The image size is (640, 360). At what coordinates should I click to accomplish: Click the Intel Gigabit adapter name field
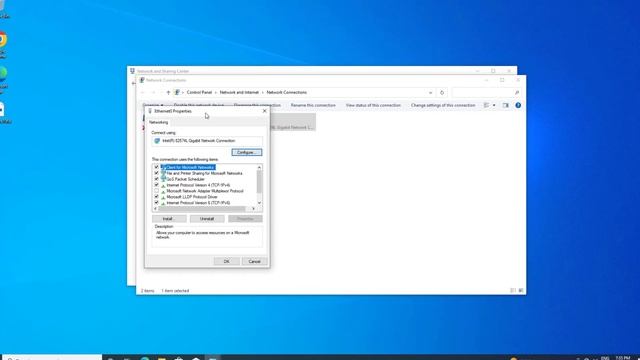[x=207, y=141]
